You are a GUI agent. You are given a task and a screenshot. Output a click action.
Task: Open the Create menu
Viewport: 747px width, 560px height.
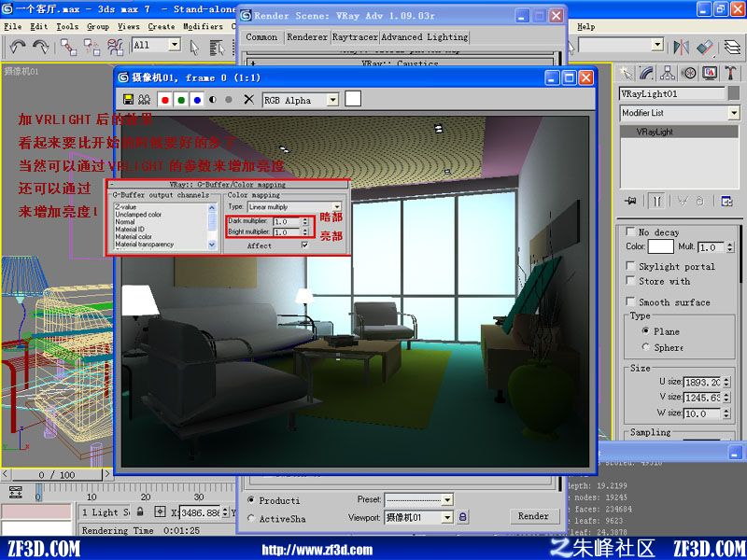[x=162, y=27]
